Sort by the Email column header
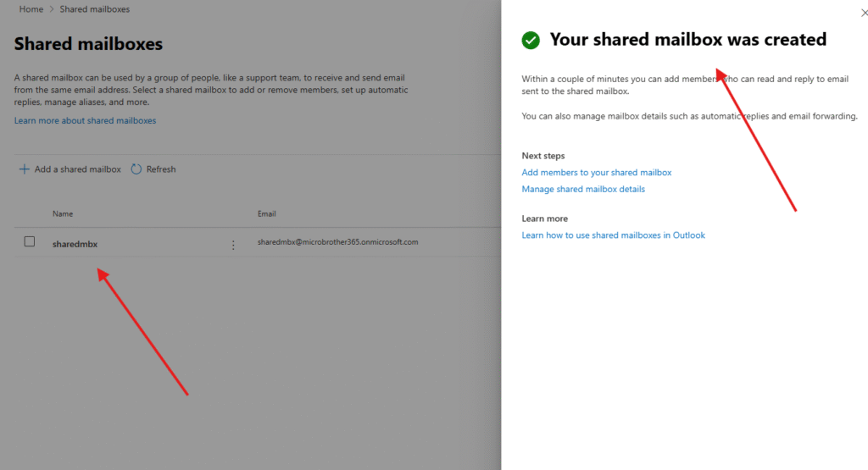This screenshot has width=868, height=470. [x=267, y=214]
